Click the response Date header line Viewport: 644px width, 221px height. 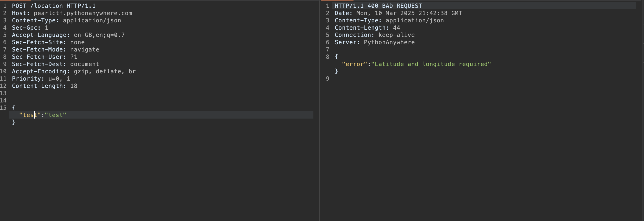pyautogui.click(x=398, y=13)
